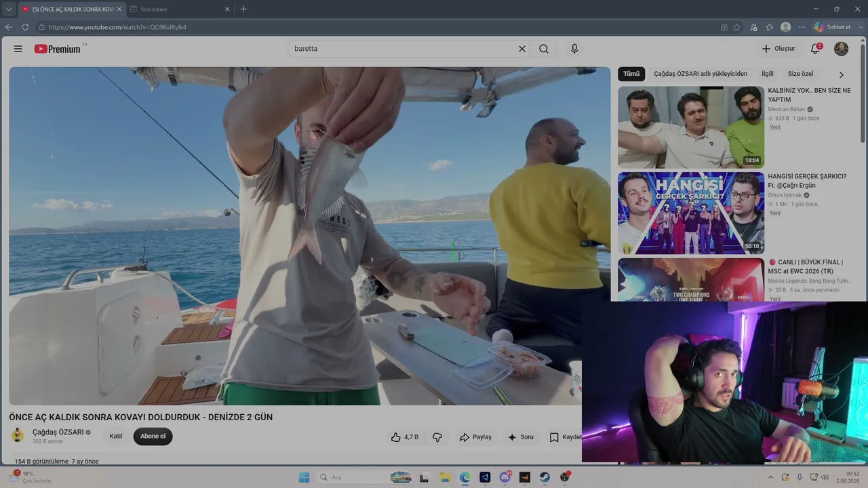Show more filter chips with arrow
The image size is (868, 488).
pos(842,75)
